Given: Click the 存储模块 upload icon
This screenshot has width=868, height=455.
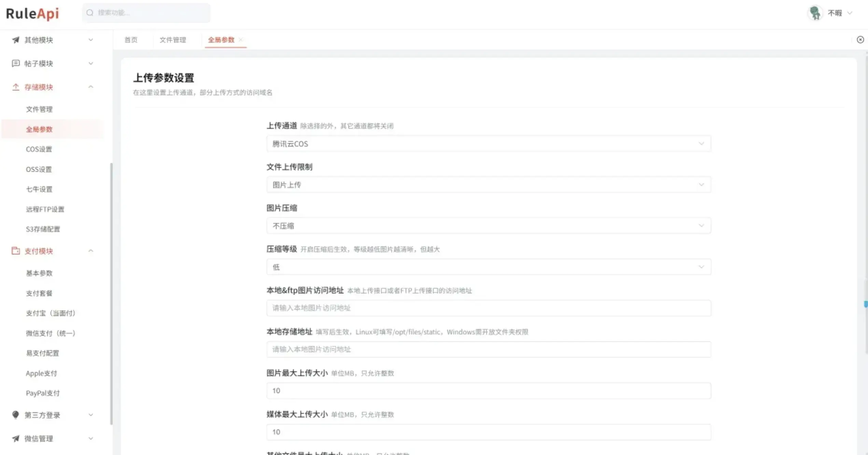Looking at the screenshot, I should [x=16, y=87].
